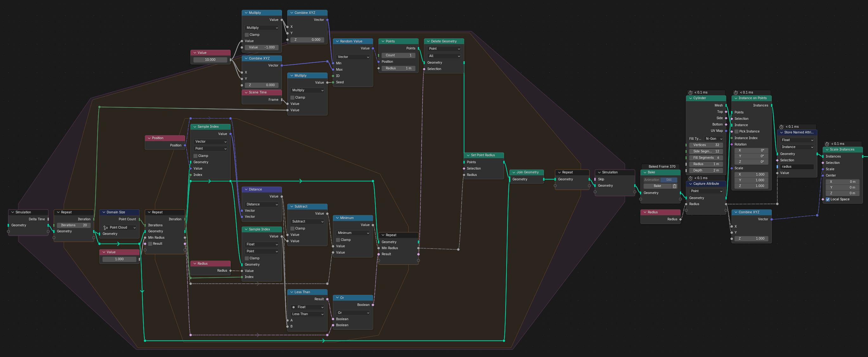
Task: Toggle Clamp in the Subtract node
Action: click(292, 229)
